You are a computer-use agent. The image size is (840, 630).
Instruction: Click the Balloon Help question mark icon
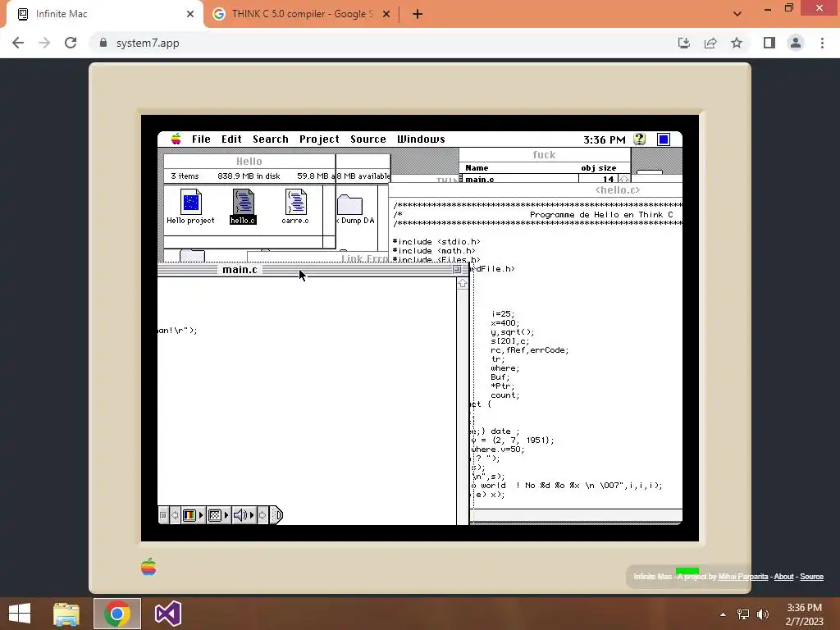click(639, 139)
